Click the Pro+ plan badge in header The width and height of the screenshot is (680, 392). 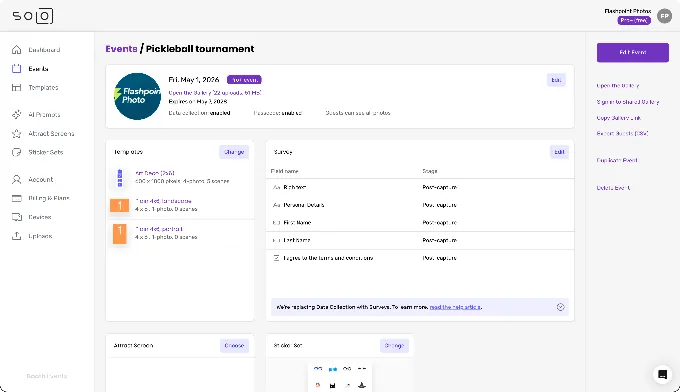coord(634,20)
